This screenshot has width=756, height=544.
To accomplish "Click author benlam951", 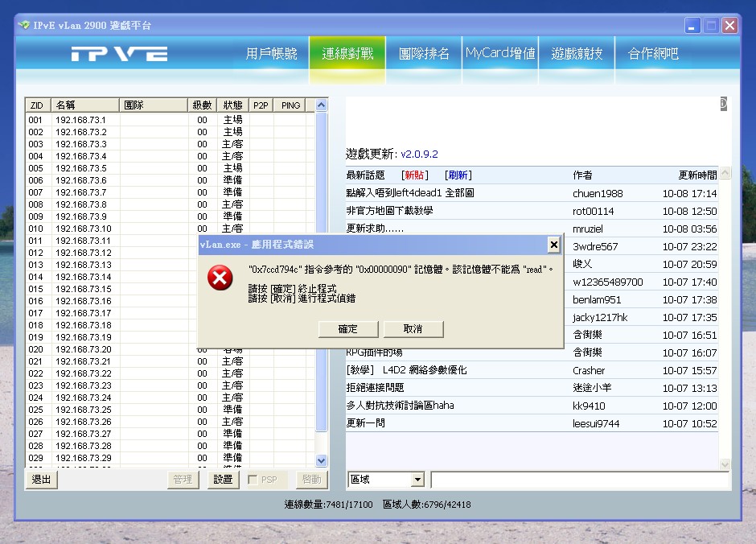I will (x=597, y=300).
